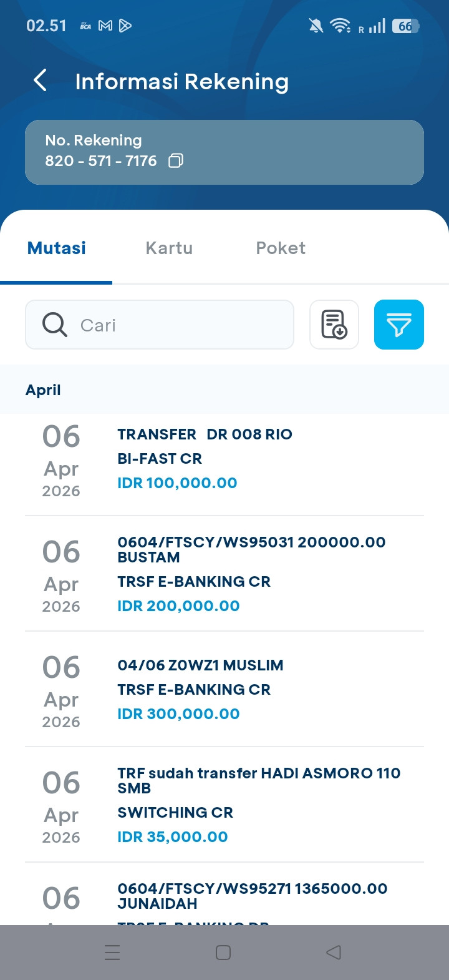Switch to the Poket tab
Image resolution: width=449 pixels, height=980 pixels.
pos(281,248)
